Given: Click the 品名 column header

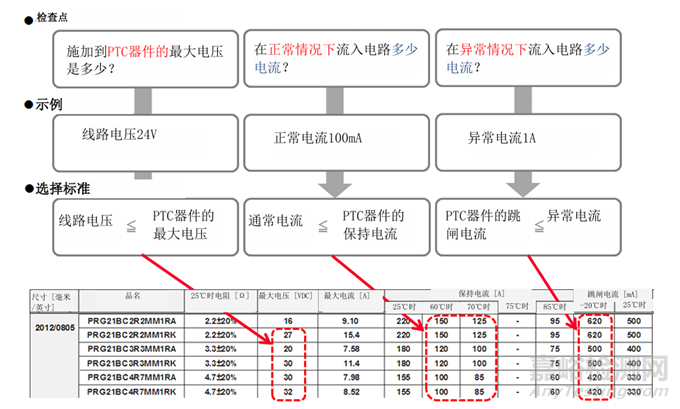Looking at the screenshot, I should click(x=133, y=297).
